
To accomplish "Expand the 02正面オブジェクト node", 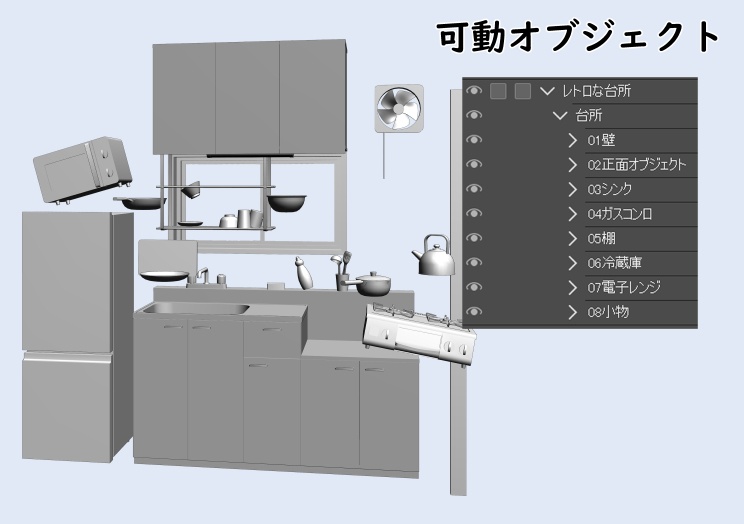I will [x=573, y=165].
